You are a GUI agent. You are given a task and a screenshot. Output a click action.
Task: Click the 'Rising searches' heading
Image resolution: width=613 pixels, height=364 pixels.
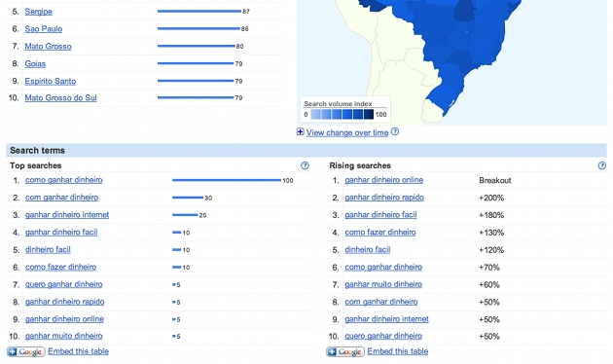[360, 165]
